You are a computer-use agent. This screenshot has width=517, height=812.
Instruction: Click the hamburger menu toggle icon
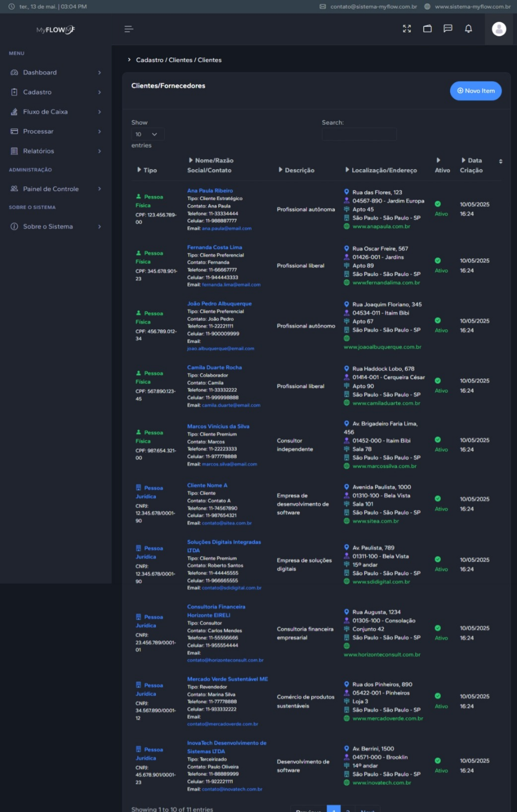(x=128, y=29)
